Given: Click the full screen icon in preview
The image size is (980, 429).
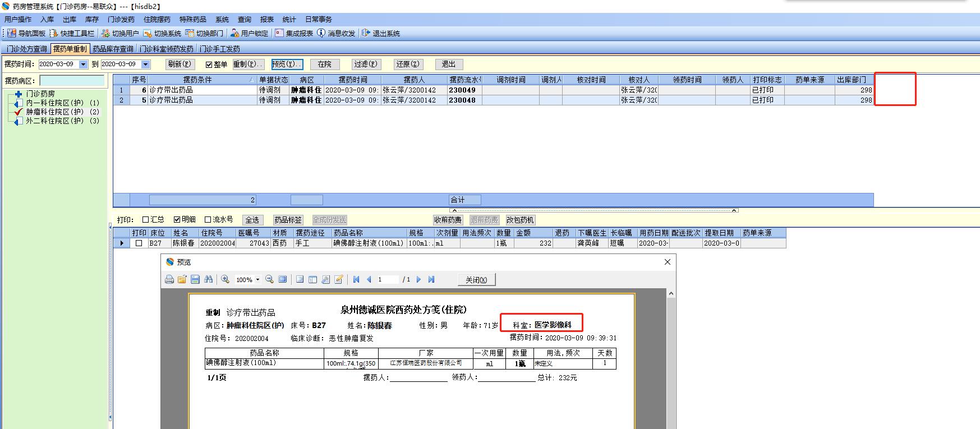Looking at the screenshot, I should pos(283,279).
